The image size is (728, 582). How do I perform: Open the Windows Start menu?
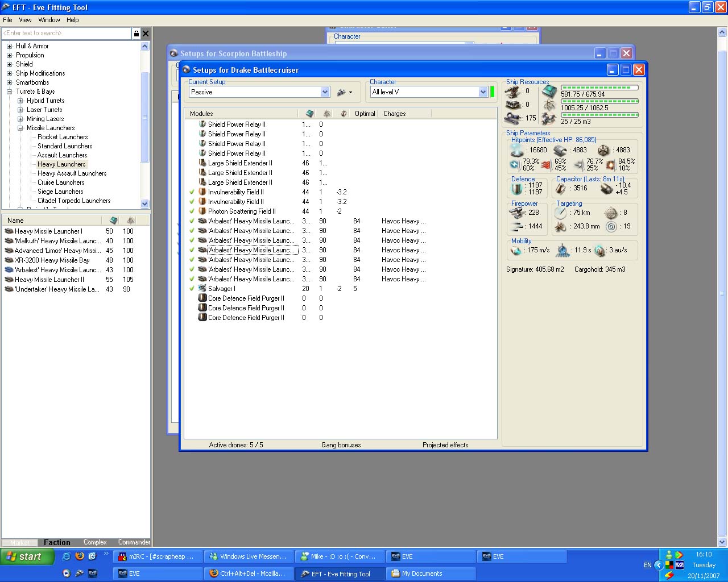pyautogui.click(x=27, y=556)
